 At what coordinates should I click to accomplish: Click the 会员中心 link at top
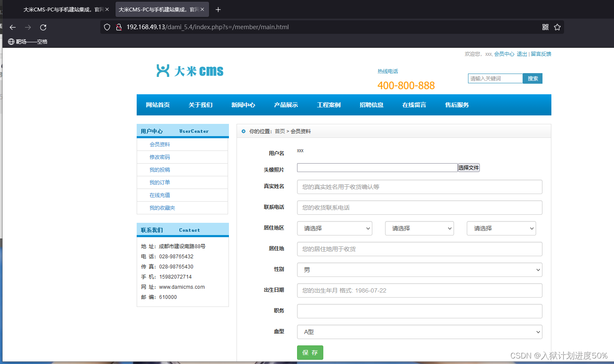(x=504, y=54)
